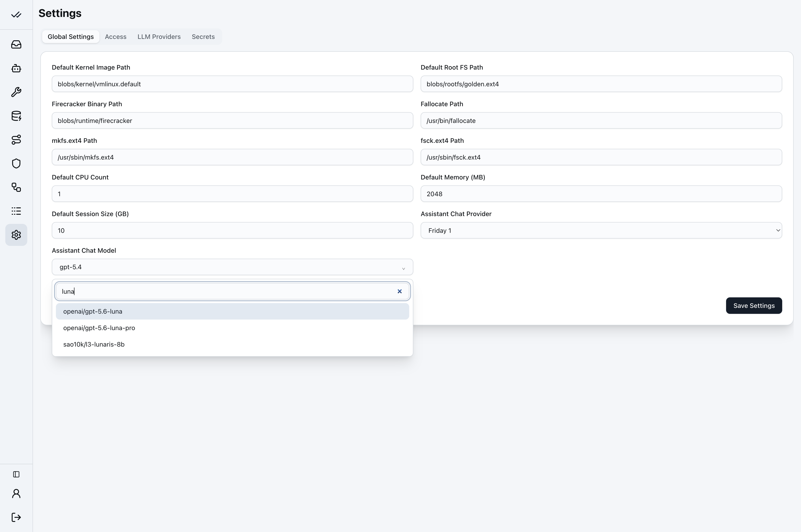
Task: Click the Firecracker Binary Path label
Action: (x=87, y=104)
